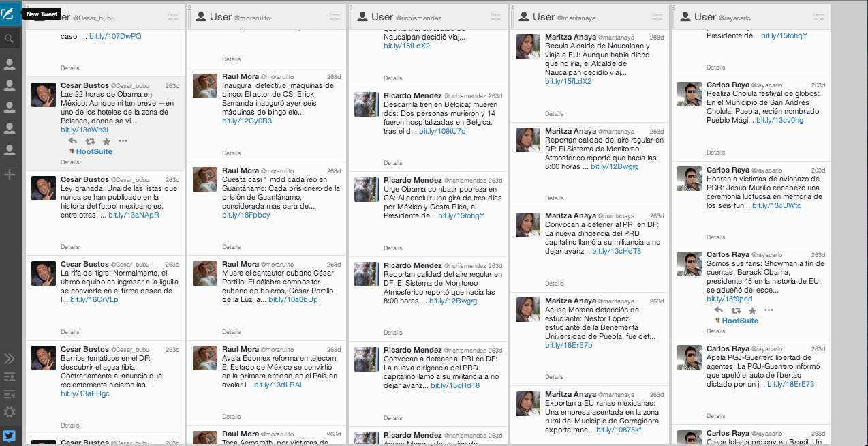This screenshot has width=868, height=446.
Task: Open column settings for @Cesar_bubu column
Action: (173, 17)
